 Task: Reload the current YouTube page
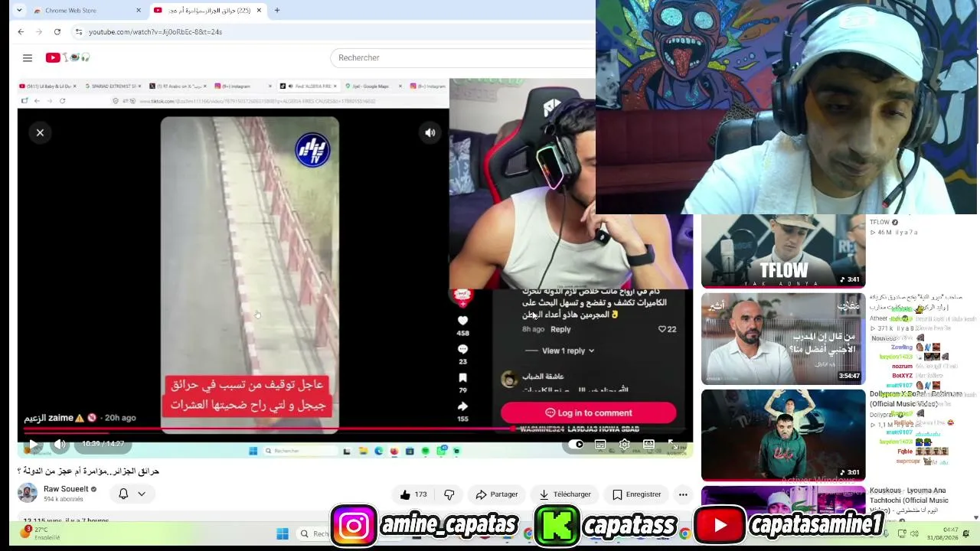(x=57, y=31)
